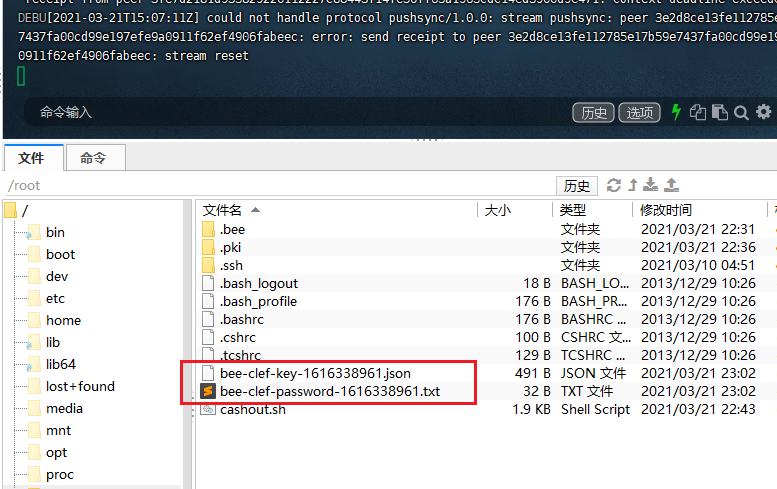Refresh the file list
Image resolution: width=777 pixels, height=489 pixels.
click(614, 185)
